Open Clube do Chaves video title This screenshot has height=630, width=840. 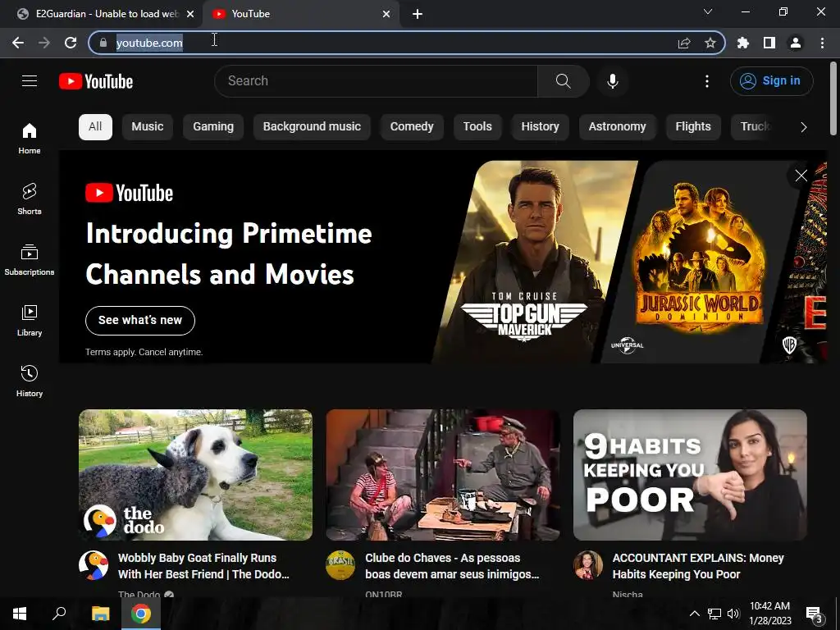click(452, 566)
